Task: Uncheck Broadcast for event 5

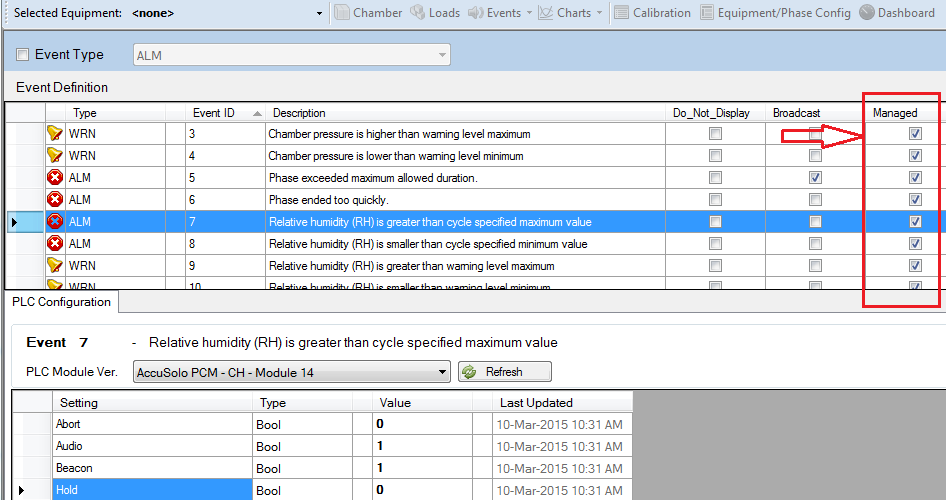Action: point(815,178)
